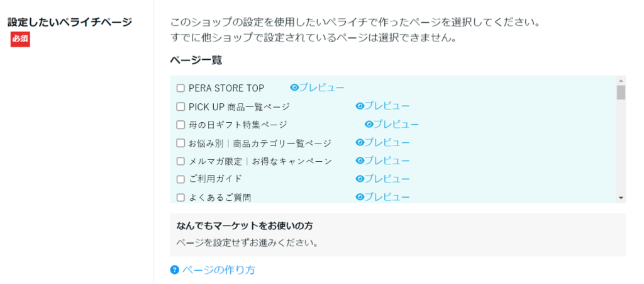Screen dimensions: 644x284
Task: Click the page list scroll down arrow
Action: (x=621, y=198)
